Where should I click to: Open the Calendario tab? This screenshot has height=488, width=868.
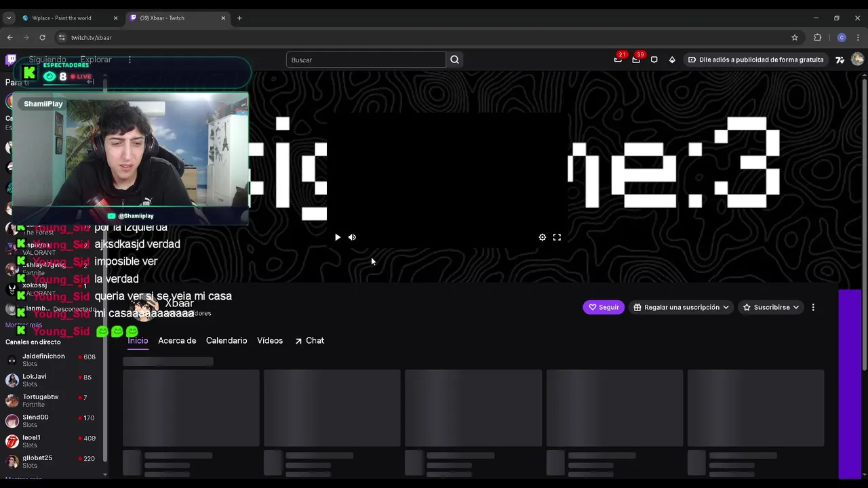[x=226, y=340]
